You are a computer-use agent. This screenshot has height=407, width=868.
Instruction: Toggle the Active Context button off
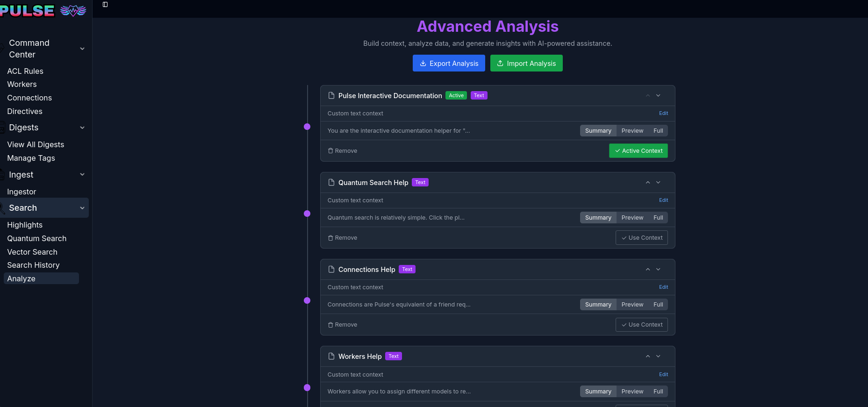tap(638, 151)
